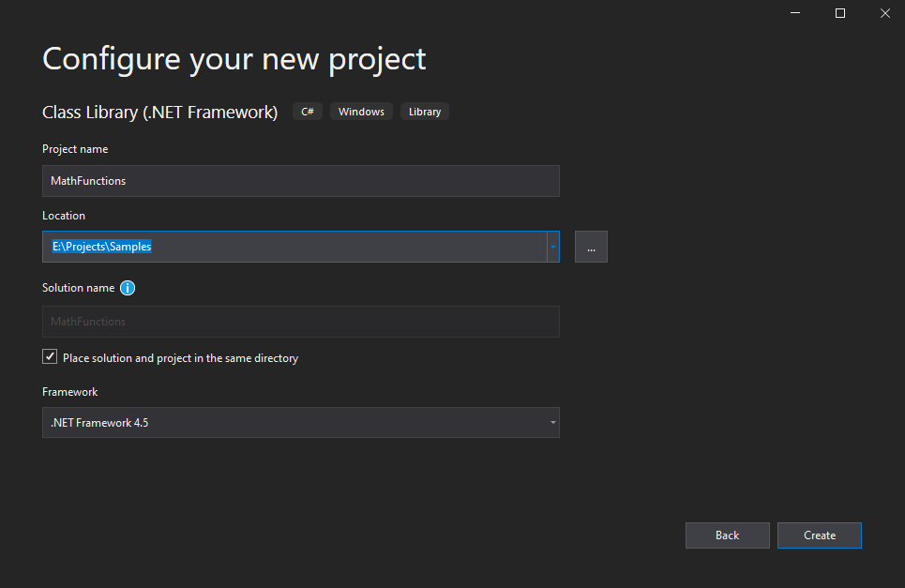Click the Windows platform tag
905x588 pixels.
(361, 111)
